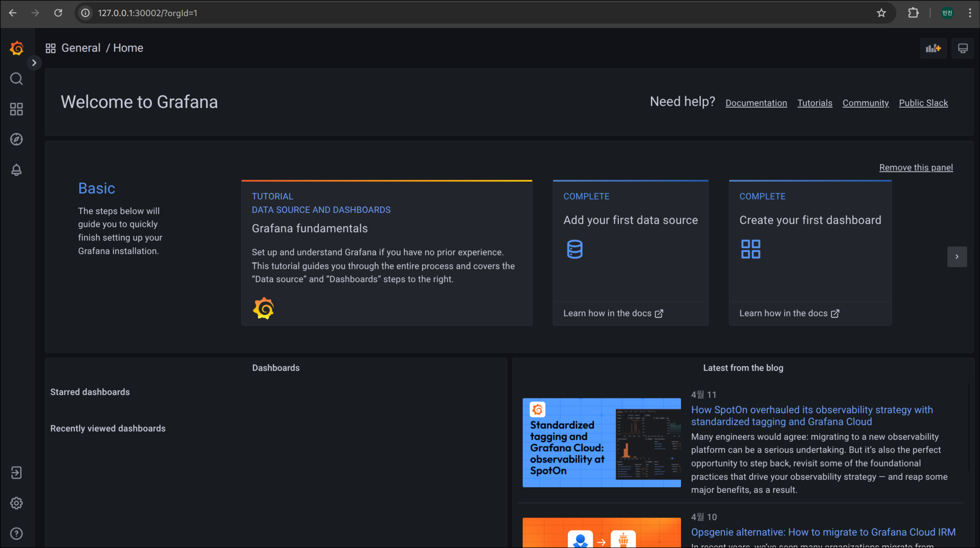The width and height of the screenshot is (980, 548).
Task: Toggle the cycle view mode monitor icon
Action: click(x=963, y=48)
